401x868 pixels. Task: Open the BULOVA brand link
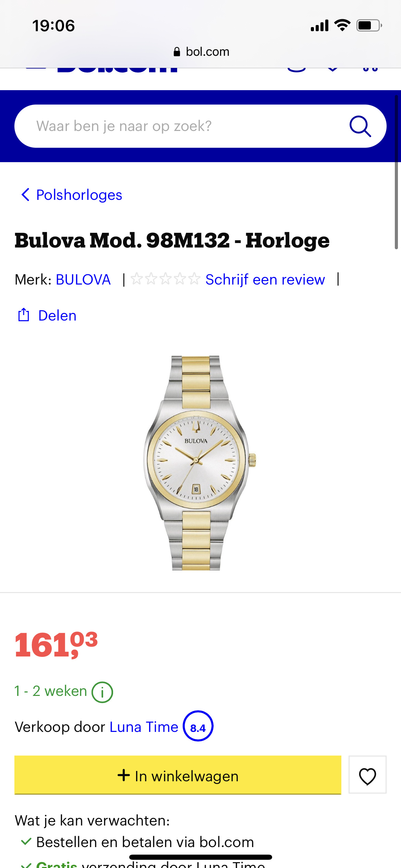click(x=83, y=280)
